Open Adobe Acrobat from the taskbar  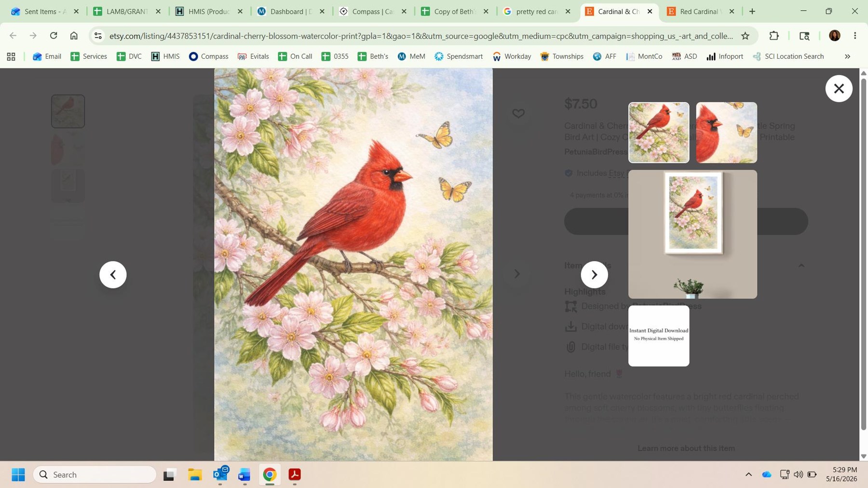(295, 475)
